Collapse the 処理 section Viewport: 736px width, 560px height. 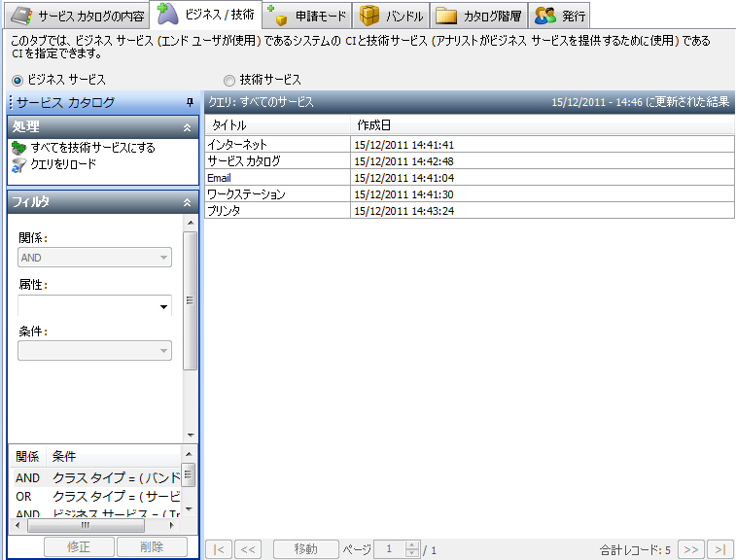(187, 127)
